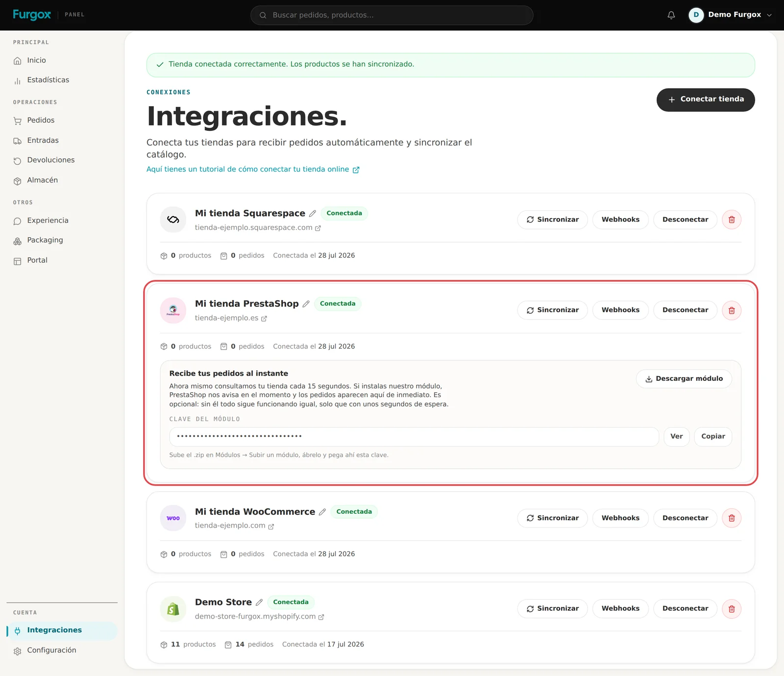Image resolution: width=784 pixels, height=676 pixels.
Task: Sincronizar the PrestaShop store
Action: click(552, 310)
